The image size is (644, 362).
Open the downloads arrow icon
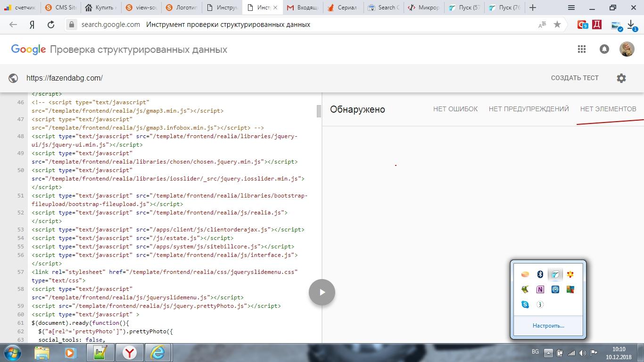632,25
